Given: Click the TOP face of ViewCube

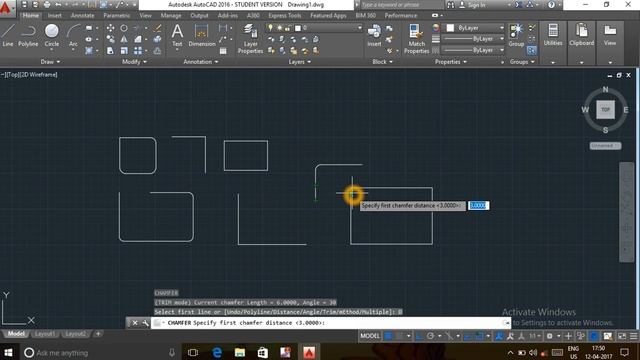Looking at the screenshot, I should 605,110.
